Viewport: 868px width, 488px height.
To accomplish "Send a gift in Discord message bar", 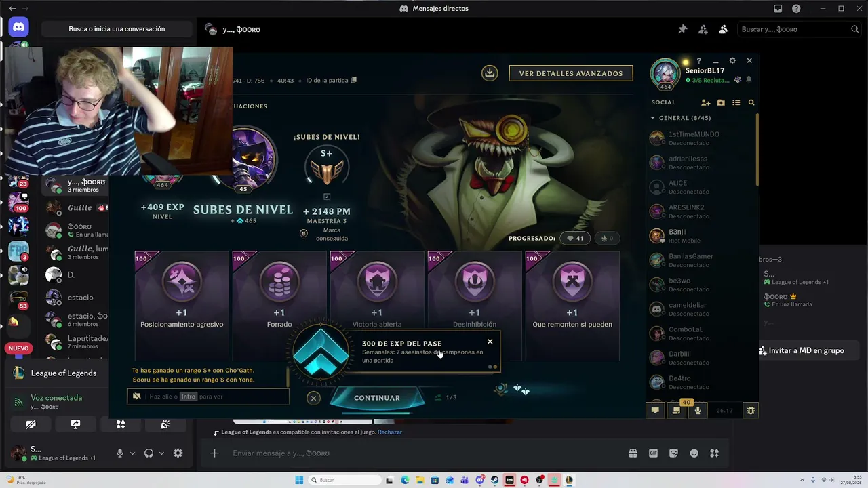I will pyautogui.click(x=633, y=453).
